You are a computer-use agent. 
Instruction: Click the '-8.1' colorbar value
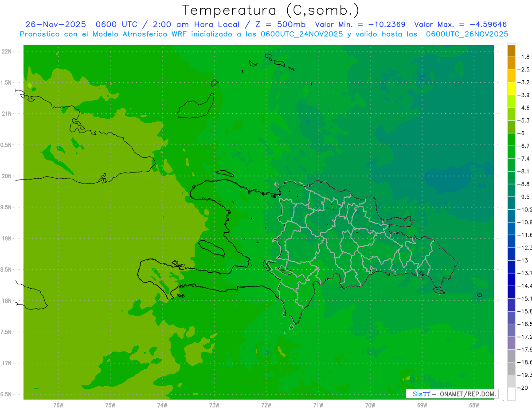(x=524, y=171)
